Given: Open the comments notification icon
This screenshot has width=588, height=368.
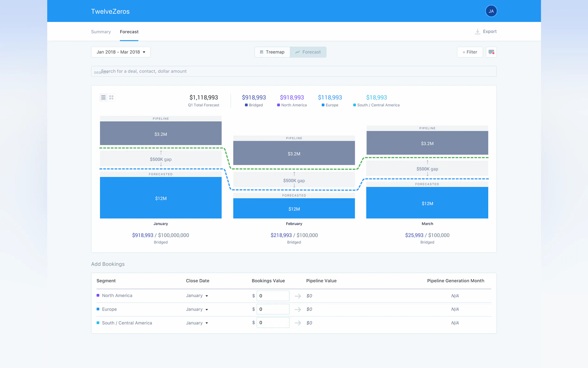Looking at the screenshot, I should [x=491, y=52].
